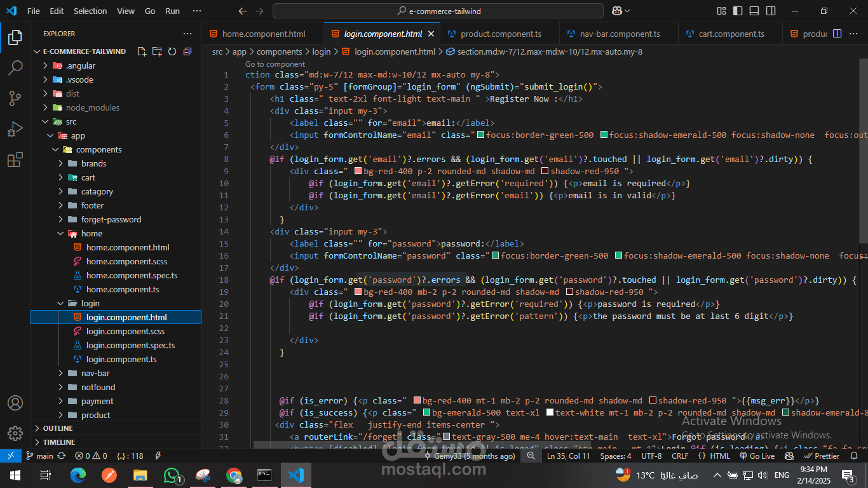
Task: Open the Selection menu
Action: click(x=90, y=11)
